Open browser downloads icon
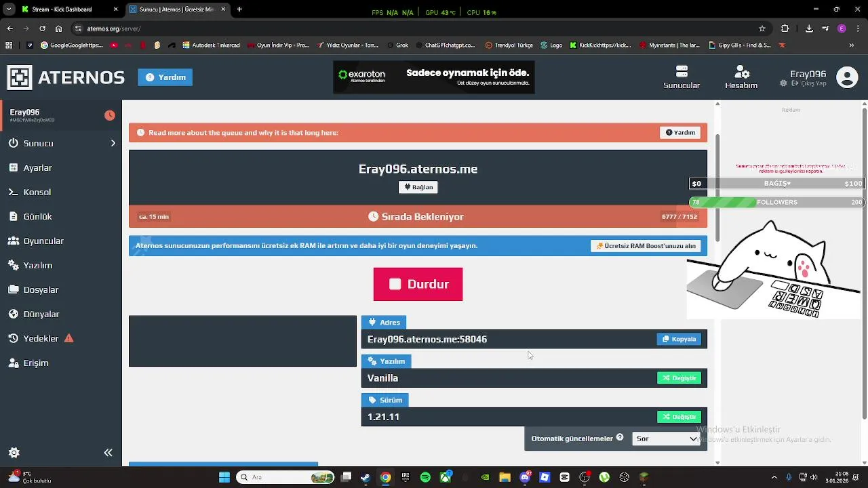The image size is (868, 488). (809, 28)
